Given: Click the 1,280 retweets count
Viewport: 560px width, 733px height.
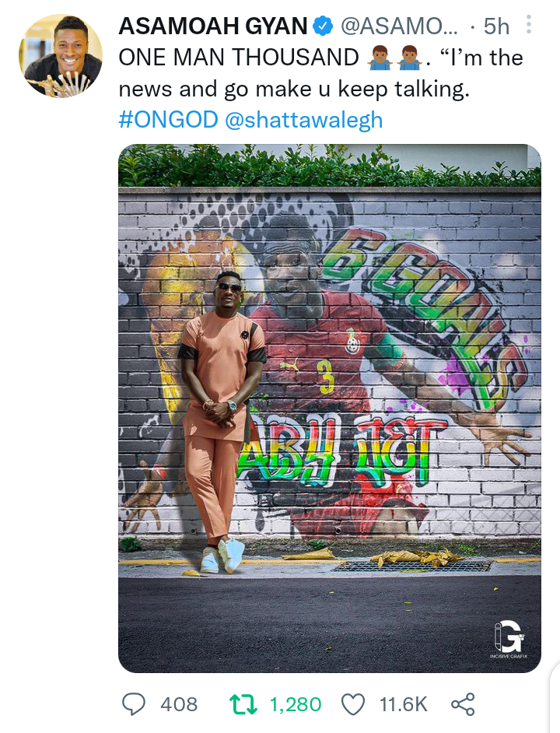Looking at the screenshot, I should click(x=296, y=704).
